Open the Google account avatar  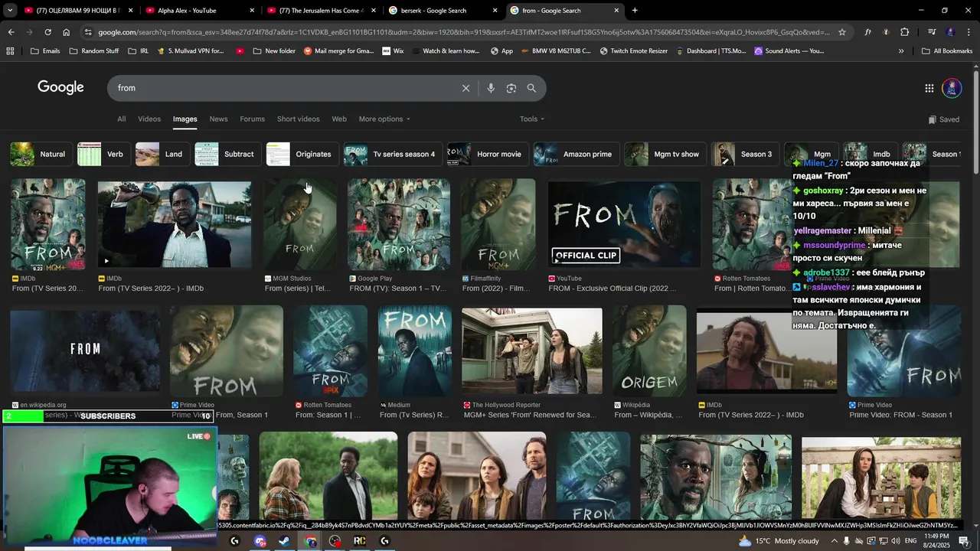pyautogui.click(x=952, y=88)
